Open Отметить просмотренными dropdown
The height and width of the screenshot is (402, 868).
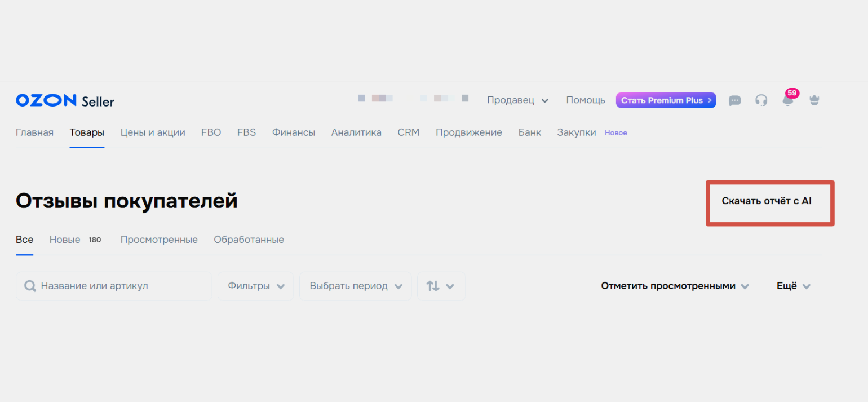point(675,286)
